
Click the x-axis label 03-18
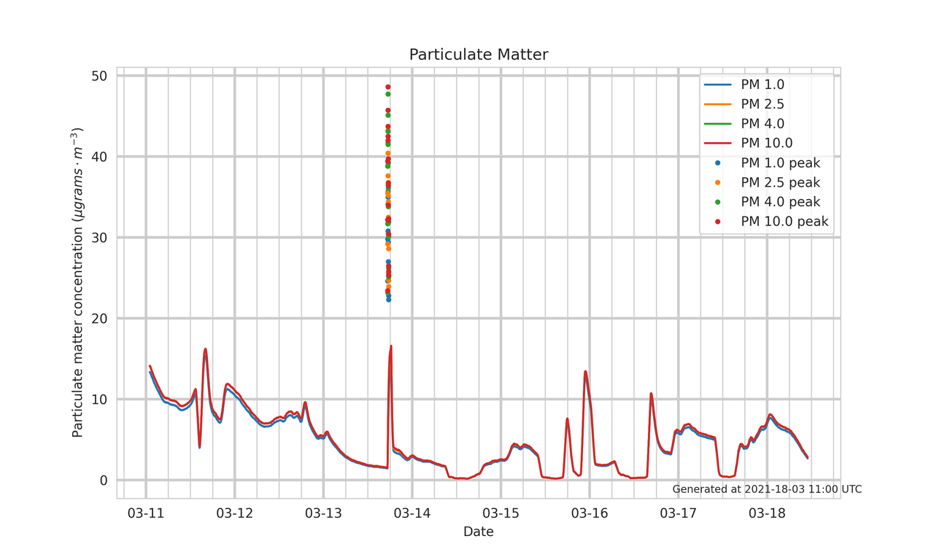click(767, 513)
